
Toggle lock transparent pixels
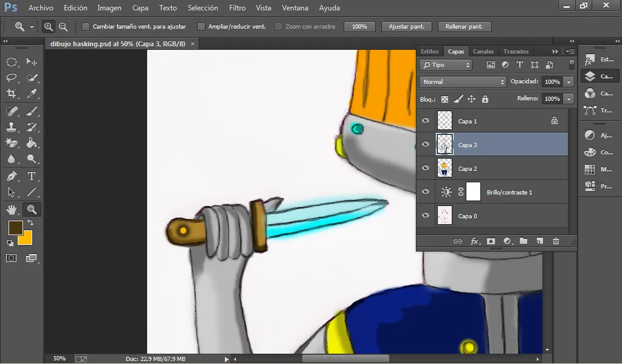[444, 99]
